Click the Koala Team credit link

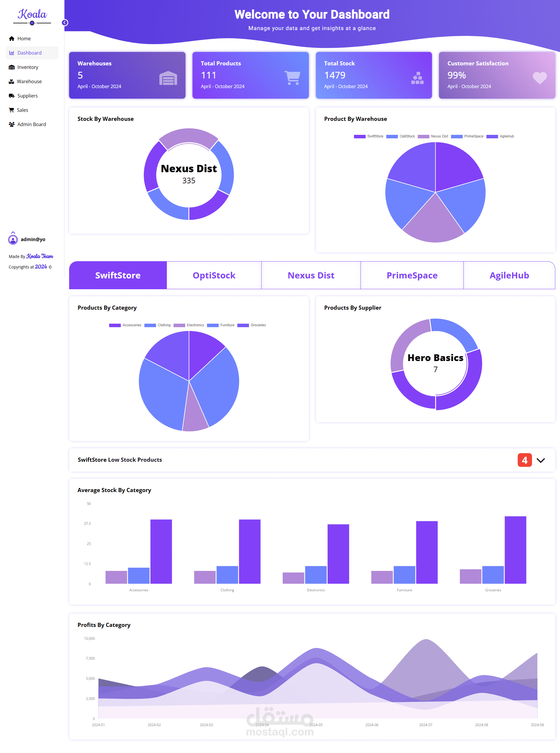[x=40, y=257]
